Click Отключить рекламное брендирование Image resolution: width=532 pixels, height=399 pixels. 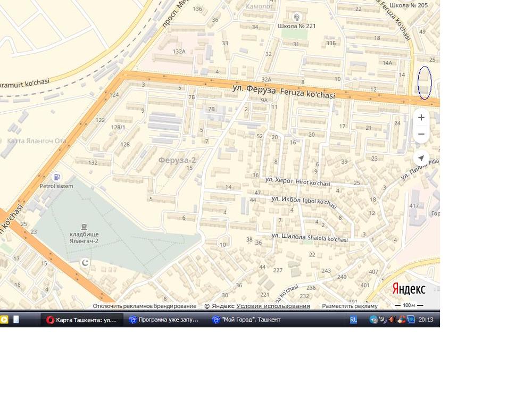click(145, 306)
